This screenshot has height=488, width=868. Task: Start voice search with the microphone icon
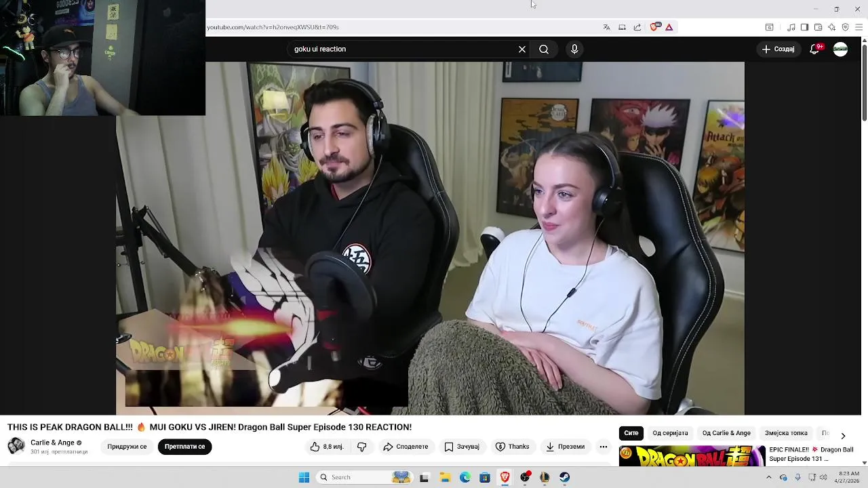(574, 49)
